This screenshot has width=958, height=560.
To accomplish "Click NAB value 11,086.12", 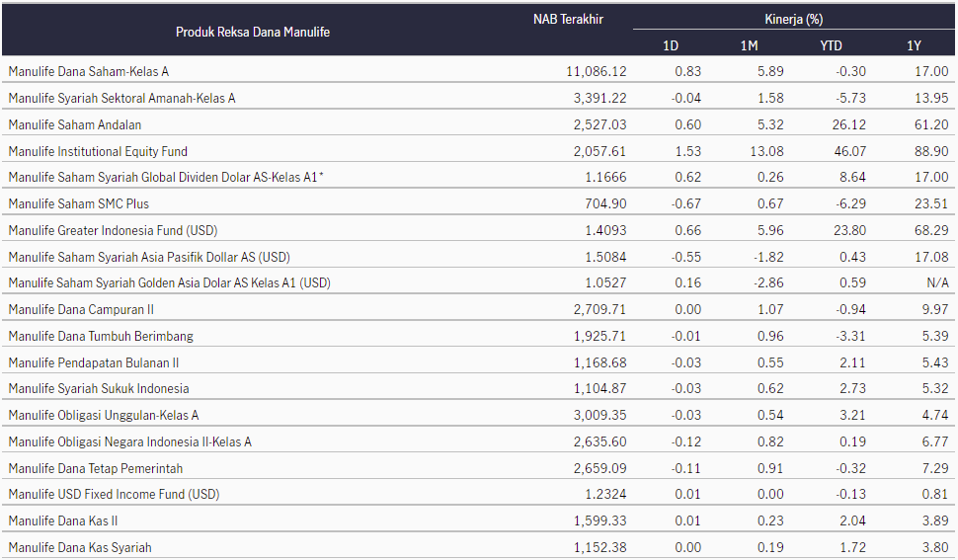I will (597, 71).
